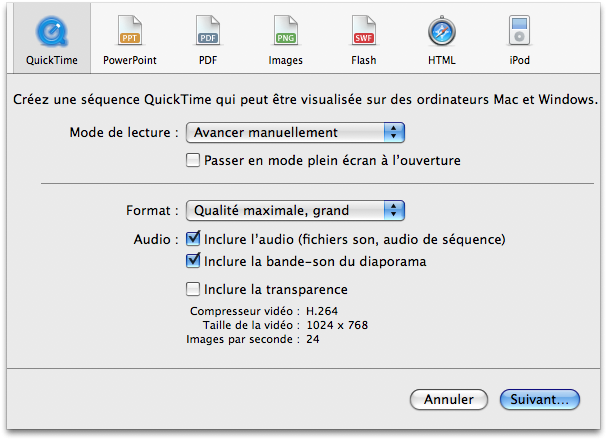This screenshot has width=607, height=440.
Task: Click the PowerPoint tab label
Action: pyautogui.click(x=130, y=60)
